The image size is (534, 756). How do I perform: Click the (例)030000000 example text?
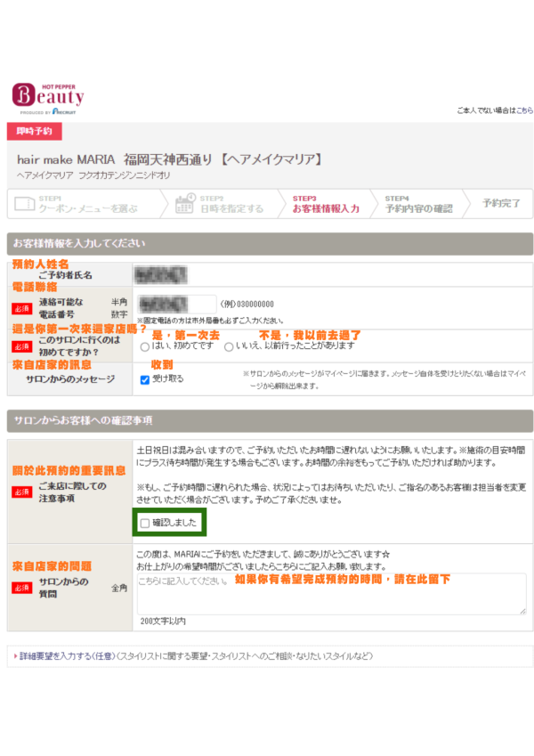(x=247, y=305)
